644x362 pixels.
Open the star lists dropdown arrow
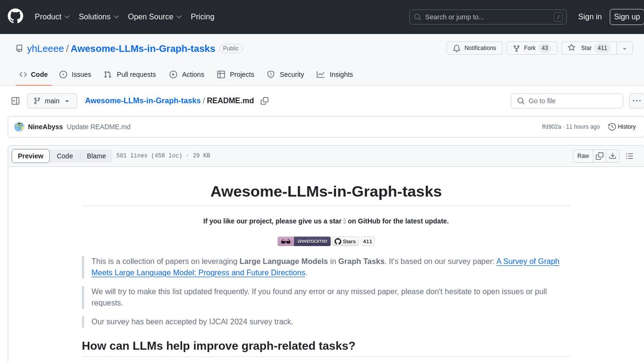[625, 48]
